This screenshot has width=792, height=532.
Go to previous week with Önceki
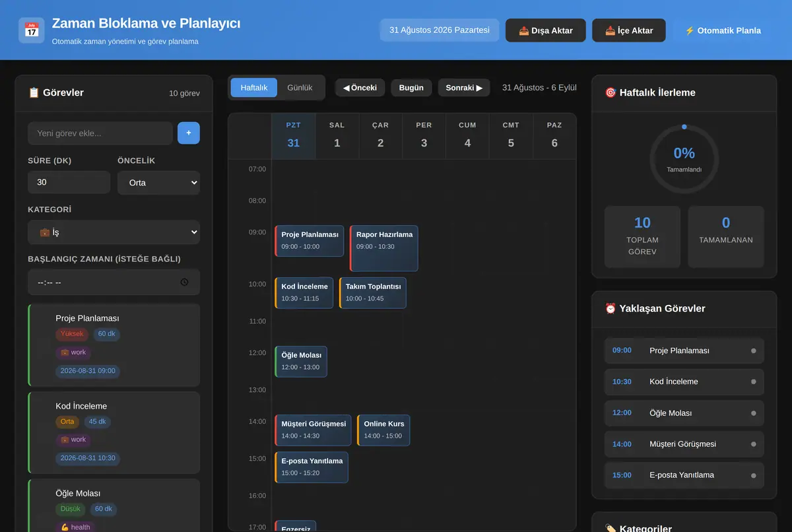tap(360, 88)
